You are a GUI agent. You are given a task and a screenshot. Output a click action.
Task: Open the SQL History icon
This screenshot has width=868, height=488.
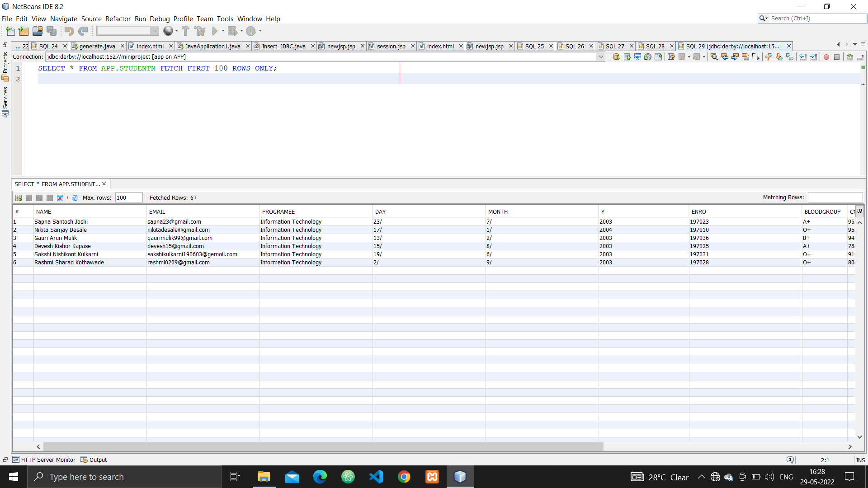click(x=648, y=57)
